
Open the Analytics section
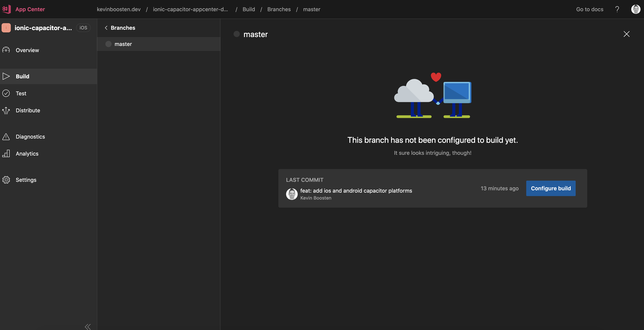27,153
